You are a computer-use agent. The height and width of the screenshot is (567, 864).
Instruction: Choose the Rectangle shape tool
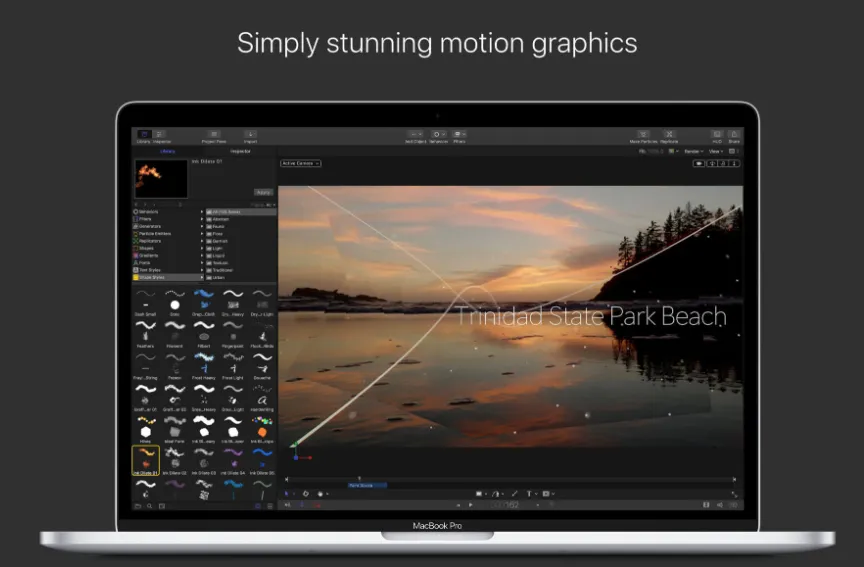coord(479,494)
